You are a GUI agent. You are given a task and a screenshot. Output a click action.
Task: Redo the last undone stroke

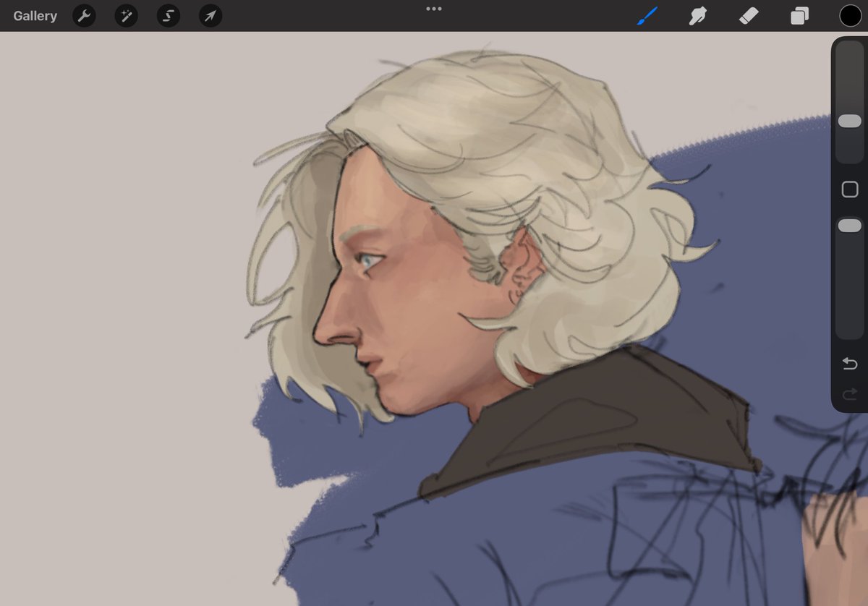click(x=850, y=394)
